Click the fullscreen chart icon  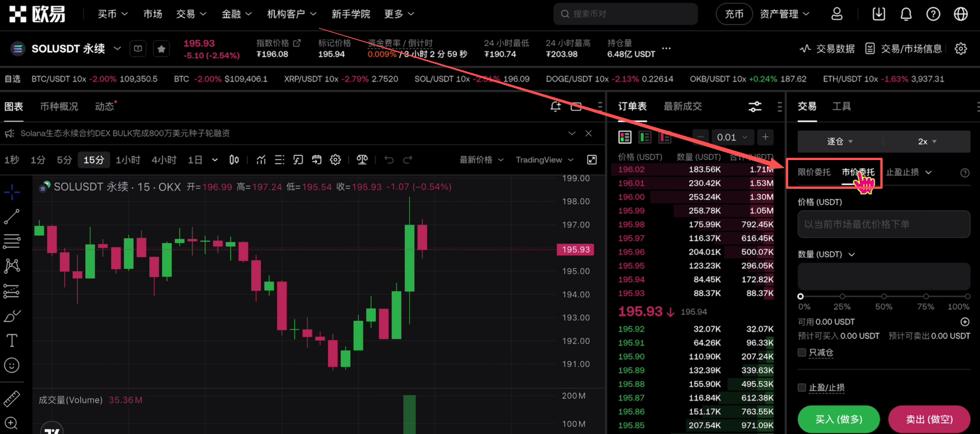pyautogui.click(x=592, y=160)
